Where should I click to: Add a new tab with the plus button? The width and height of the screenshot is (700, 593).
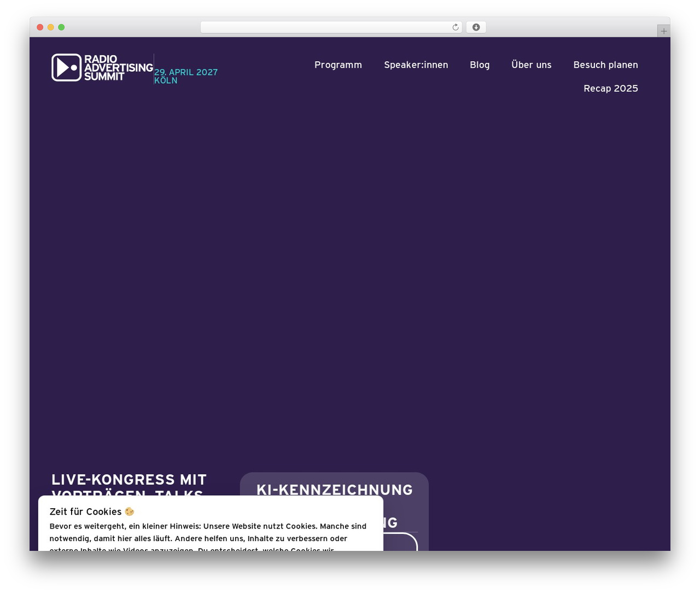[664, 31]
